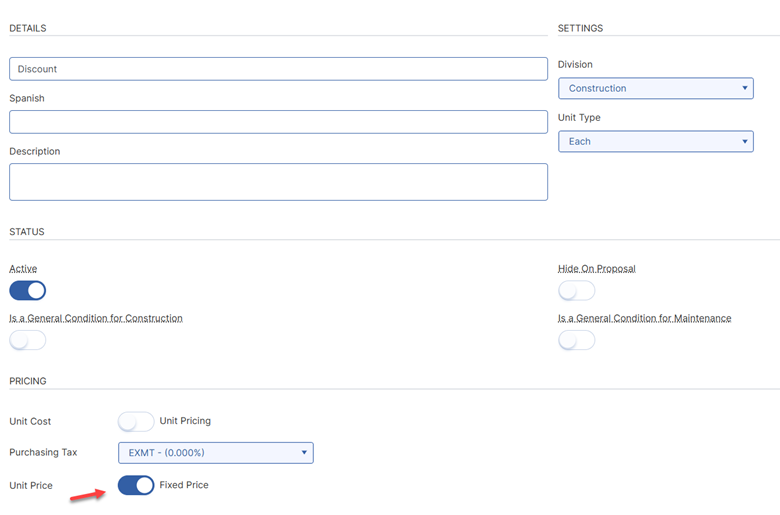Open the Purchasing Tax dropdown
780x515 pixels.
[215, 453]
